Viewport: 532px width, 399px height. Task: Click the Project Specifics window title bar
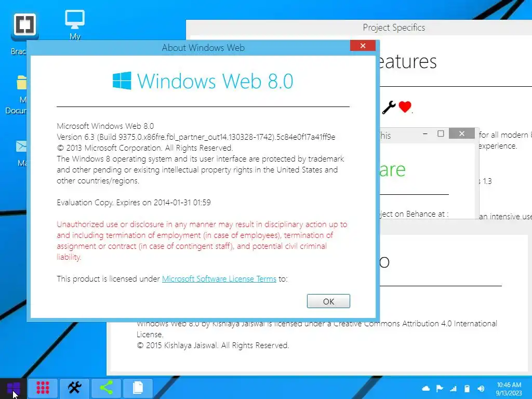point(359,28)
